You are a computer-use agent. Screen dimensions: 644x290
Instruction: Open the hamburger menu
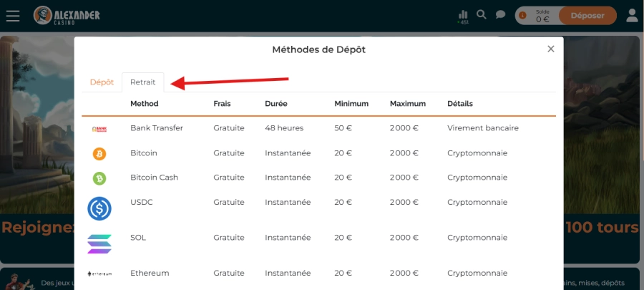(x=13, y=15)
